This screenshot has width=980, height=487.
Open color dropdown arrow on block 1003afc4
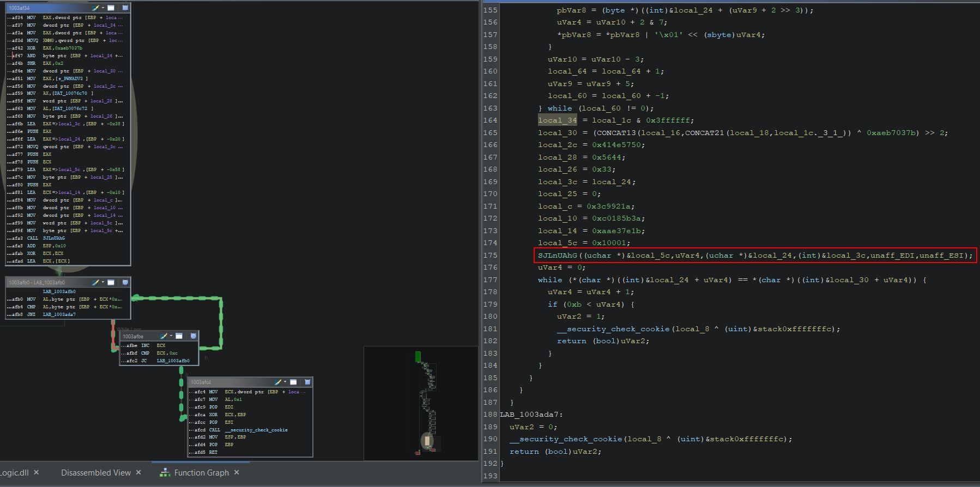285,382
